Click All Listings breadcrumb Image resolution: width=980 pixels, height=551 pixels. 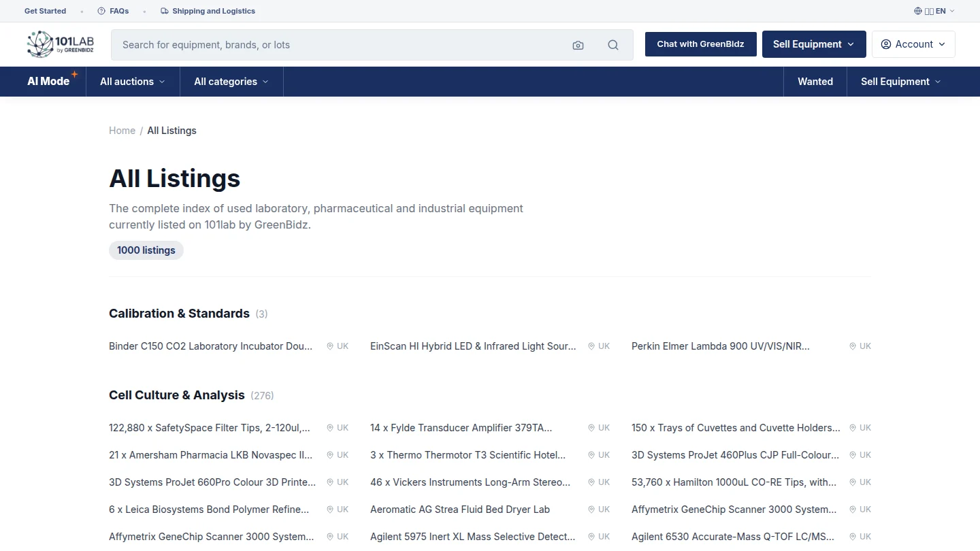pyautogui.click(x=171, y=131)
